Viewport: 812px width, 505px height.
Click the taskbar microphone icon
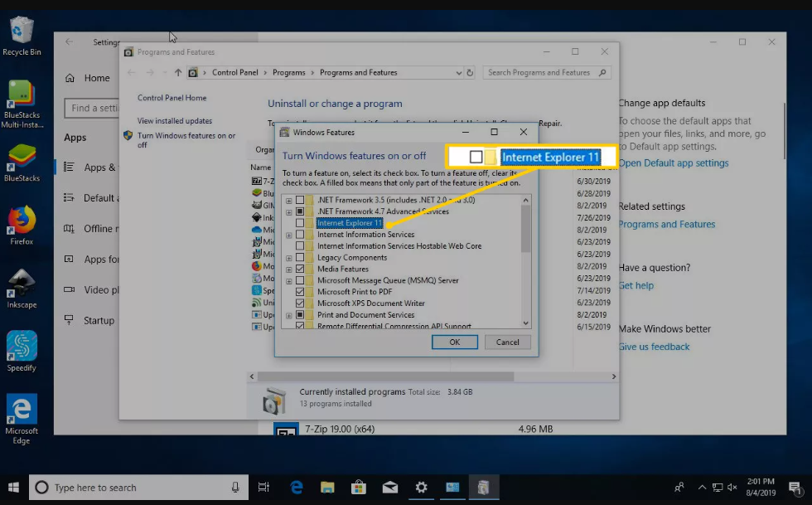(x=235, y=488)
